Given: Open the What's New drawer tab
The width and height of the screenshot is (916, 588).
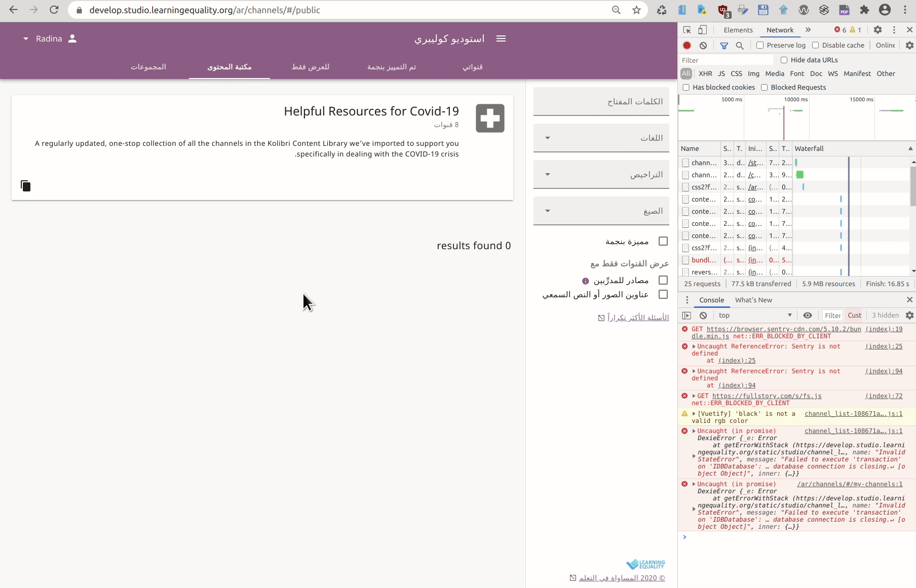Looking at the screenshot, I should (753, 300).
